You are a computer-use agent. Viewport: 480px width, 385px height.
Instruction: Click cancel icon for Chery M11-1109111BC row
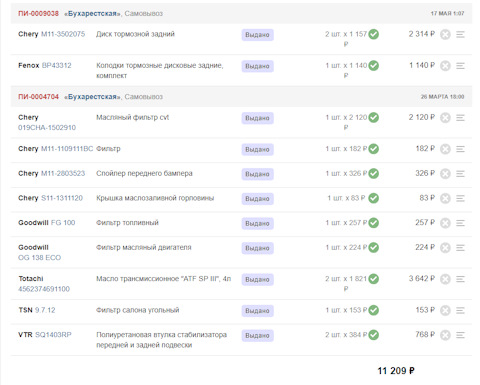tap(445, 149)
